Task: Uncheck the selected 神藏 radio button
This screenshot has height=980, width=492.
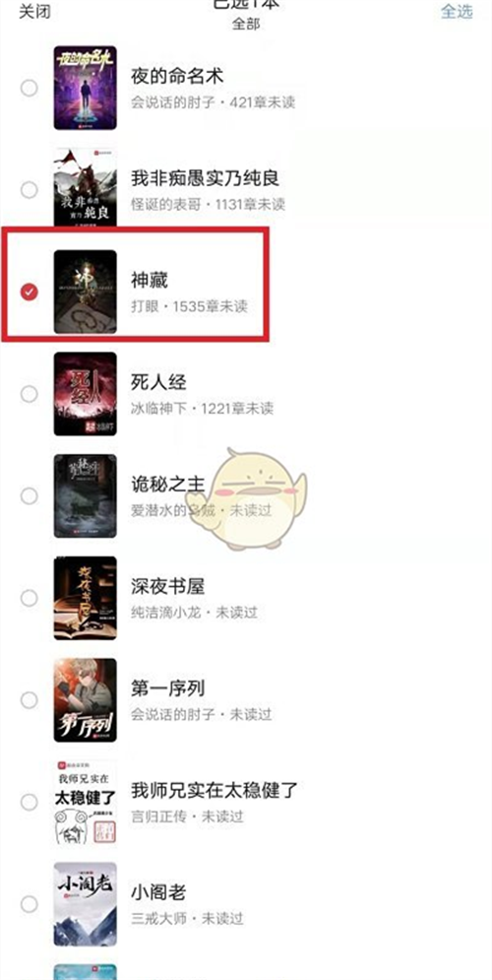Action: pos(30,292)
